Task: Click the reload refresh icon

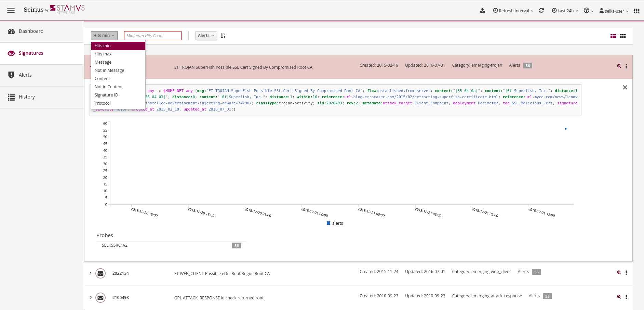Action: click(x=541, y=11)
